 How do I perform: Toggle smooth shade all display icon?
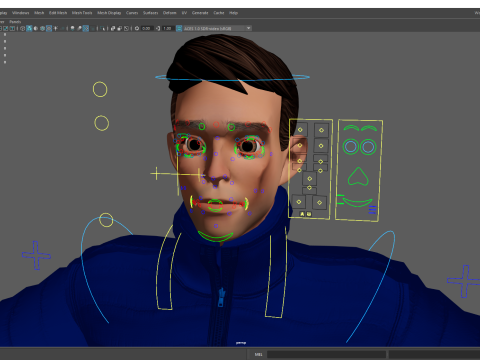point(29,28)
